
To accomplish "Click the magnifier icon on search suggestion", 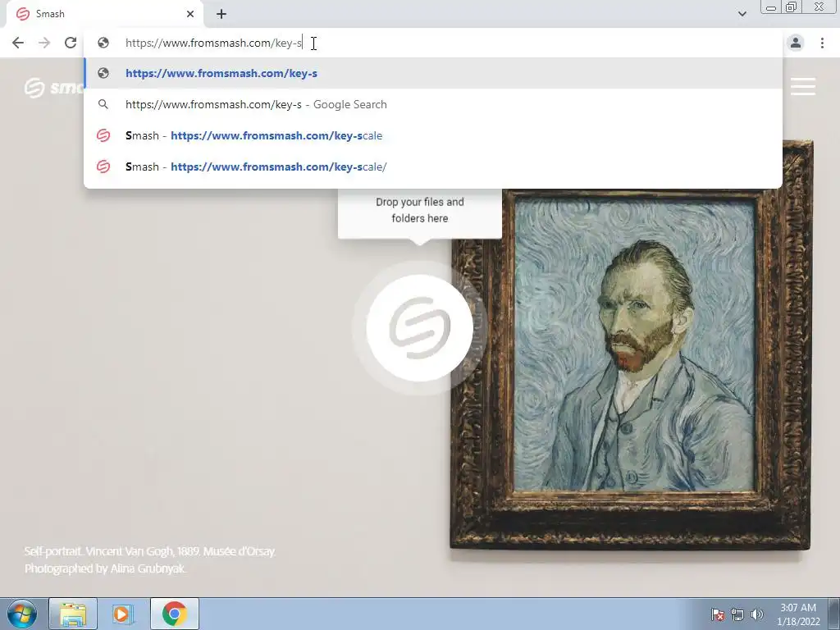I will pos(103,104).
